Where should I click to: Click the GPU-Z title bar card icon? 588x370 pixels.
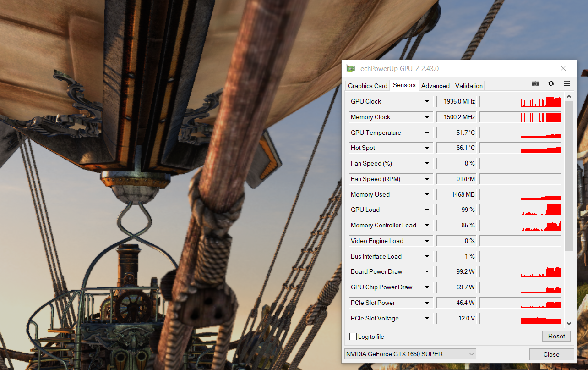351,69
